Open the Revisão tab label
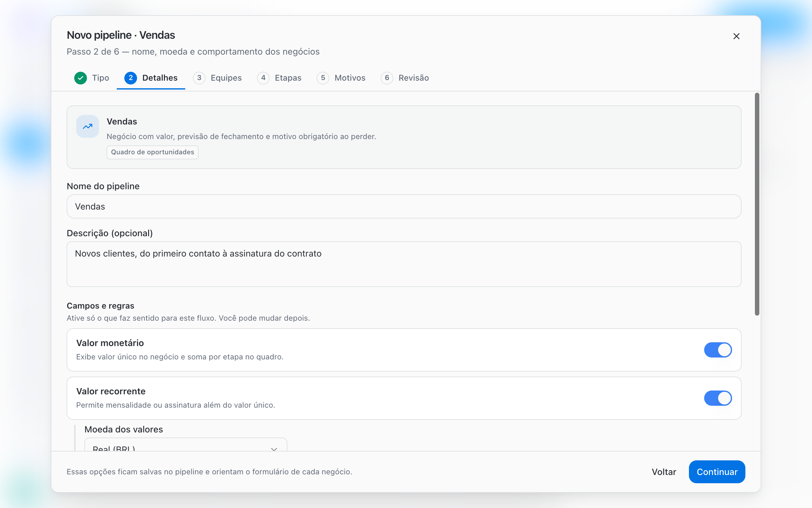The height and width of the screenshot is (508, 812). pos(414,78)
